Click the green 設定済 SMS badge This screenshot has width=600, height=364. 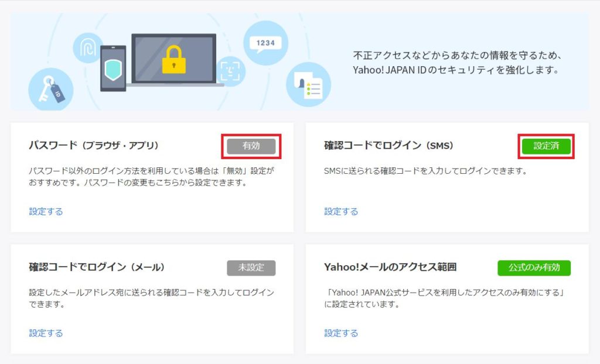(546, 146)
